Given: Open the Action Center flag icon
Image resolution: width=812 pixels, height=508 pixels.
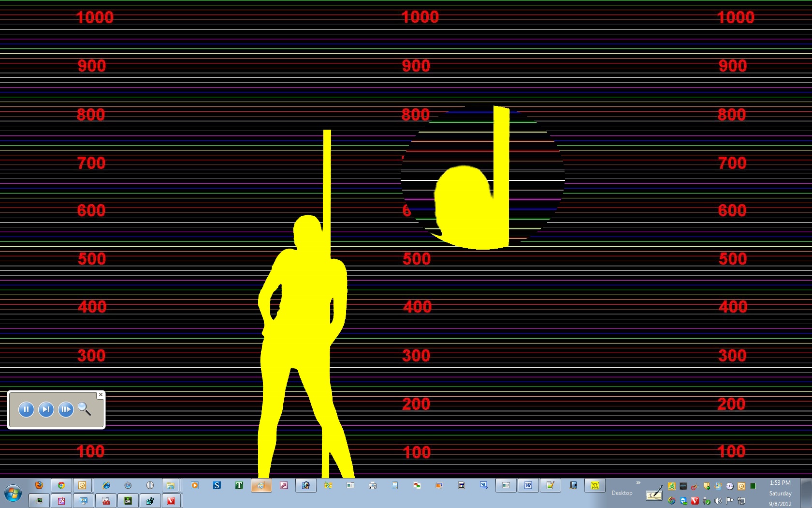Looking at the screenshot, I should pos(730,501).
